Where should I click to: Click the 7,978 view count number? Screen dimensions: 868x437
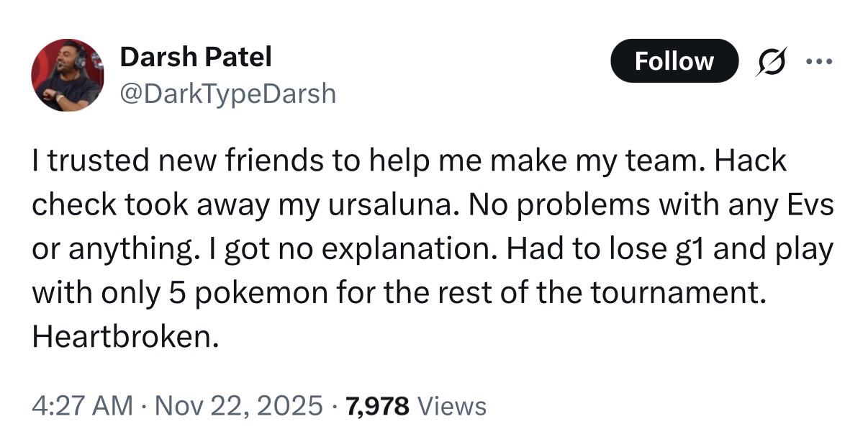(378, 406)
